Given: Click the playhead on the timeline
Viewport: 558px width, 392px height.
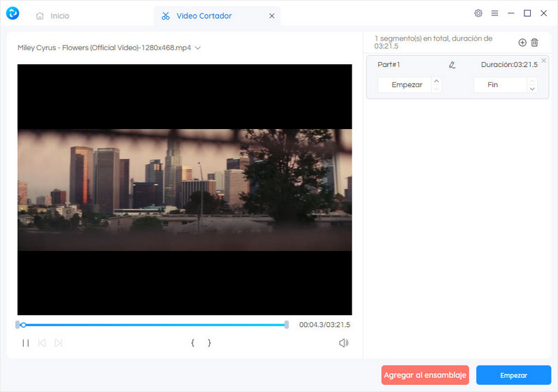Looking at the screenshot, I should (x=23, y=325).
